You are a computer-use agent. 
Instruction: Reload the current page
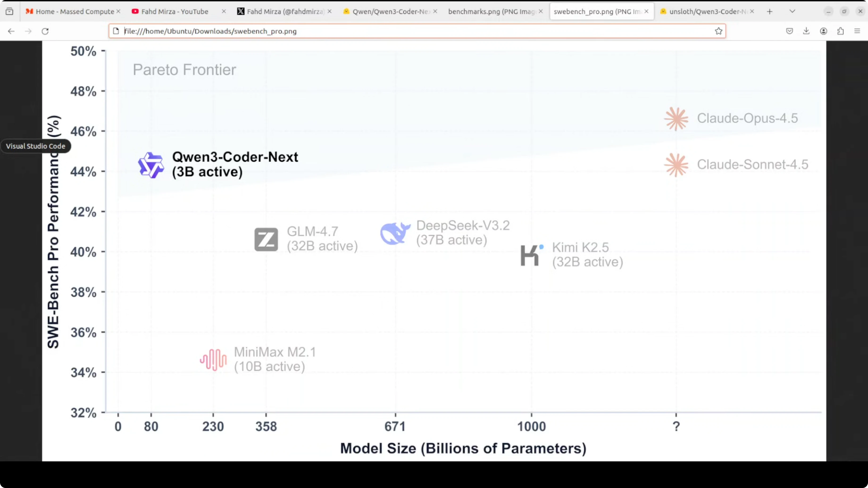pos(45,31)
